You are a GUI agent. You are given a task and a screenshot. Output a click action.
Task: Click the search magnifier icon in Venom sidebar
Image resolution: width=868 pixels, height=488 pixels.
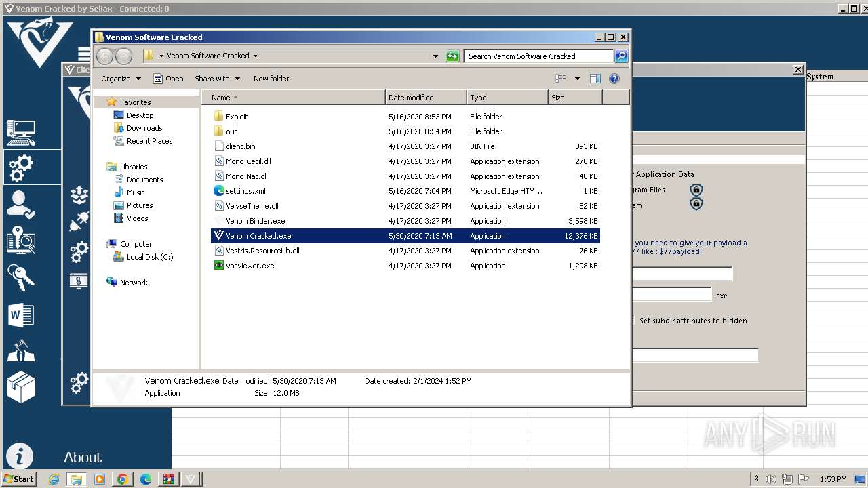pyautogui.click(x=21, y=241)
